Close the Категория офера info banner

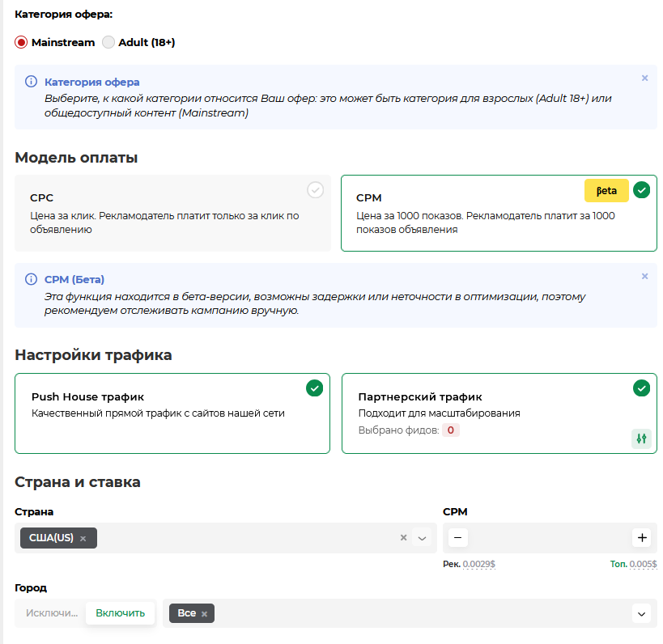point(644,78)
